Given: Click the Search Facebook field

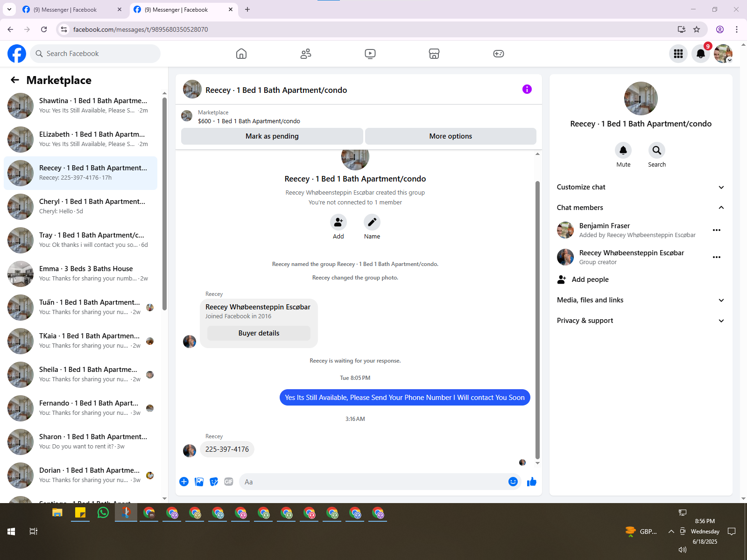Looking at the screenshot, I should 95,54.
